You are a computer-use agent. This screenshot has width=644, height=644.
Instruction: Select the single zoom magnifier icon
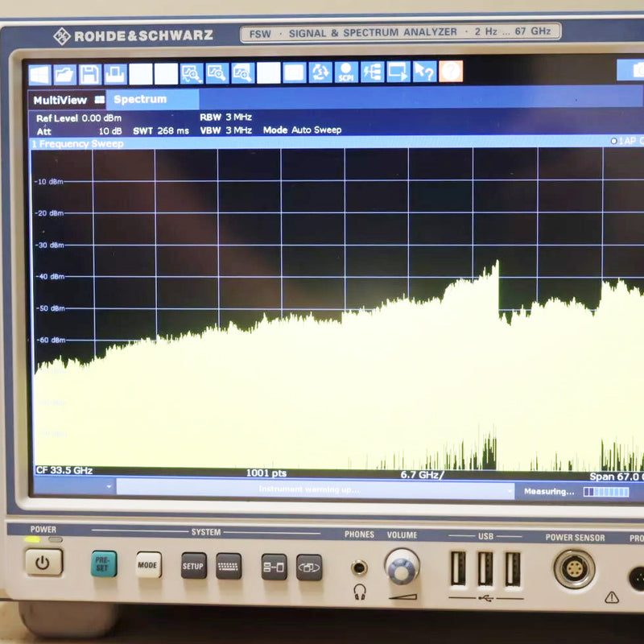(192, 73)
